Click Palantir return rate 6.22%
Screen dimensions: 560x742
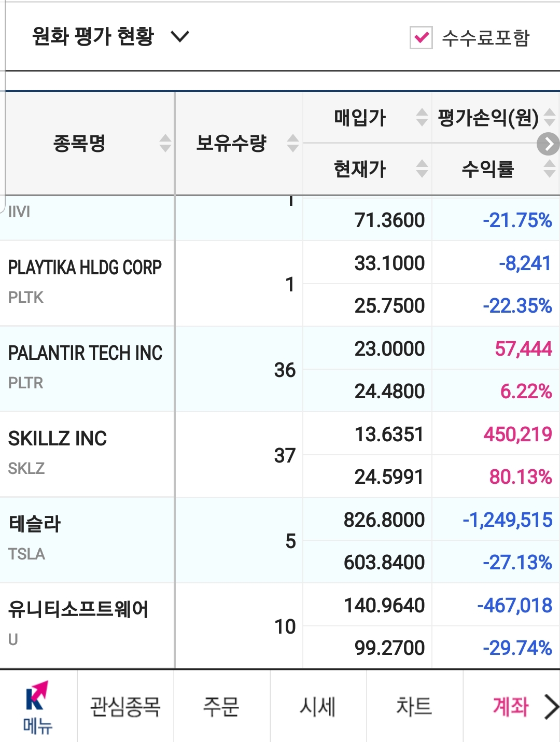[526, 391]
